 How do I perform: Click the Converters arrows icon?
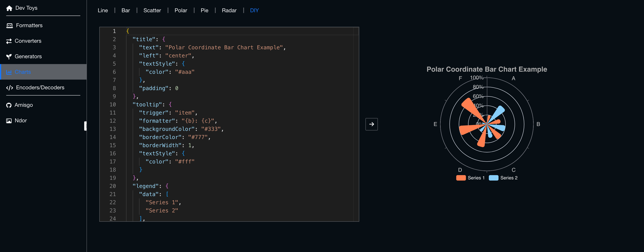click(9, 41)
